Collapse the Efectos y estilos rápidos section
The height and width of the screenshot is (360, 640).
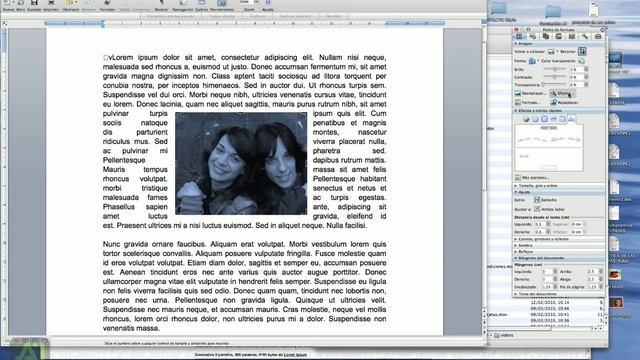[x=516, y=111]
